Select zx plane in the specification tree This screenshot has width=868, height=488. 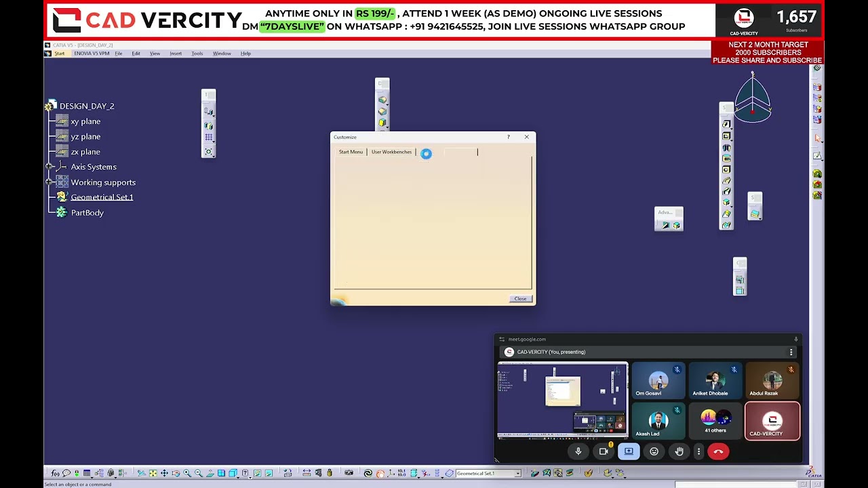(x=85, y=152)
